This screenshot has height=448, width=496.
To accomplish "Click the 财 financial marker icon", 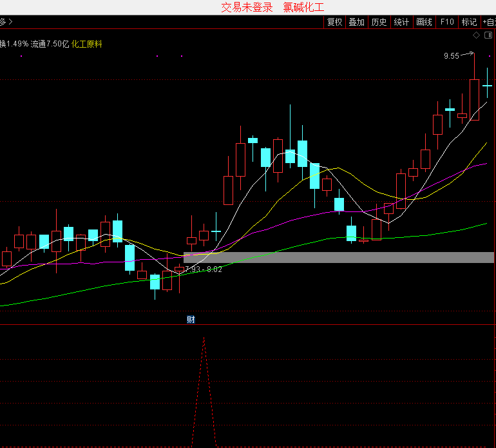I will (x=191, y=320).
